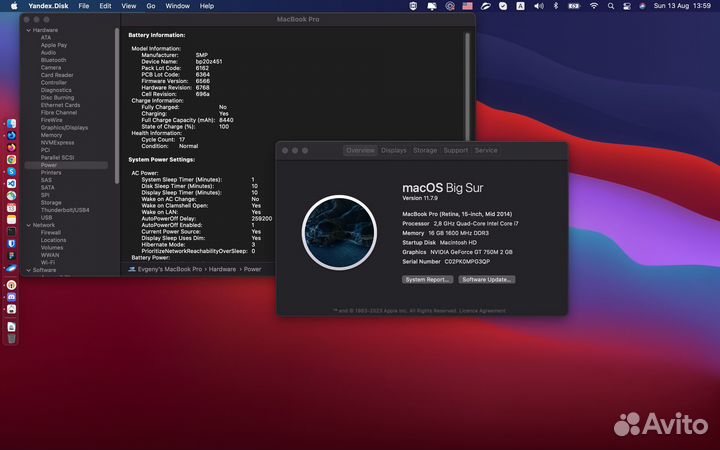Viewport: 720px width, 450px height.
Task: Collapse the Network section in sidebar
Action: (x=28, y=225)
